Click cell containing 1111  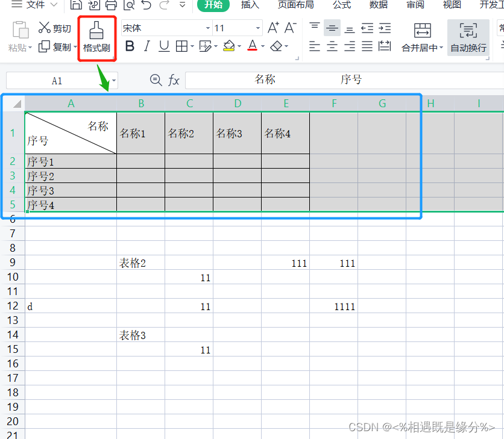(x=333, y=307)
